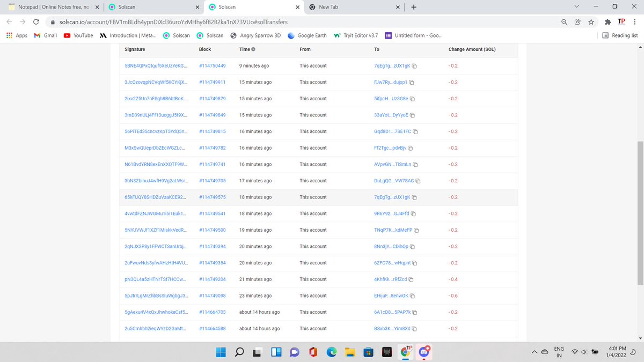Click the TP wallet extension icon
644x362 pixels.
pyautogui.click(x=621, y=22)
